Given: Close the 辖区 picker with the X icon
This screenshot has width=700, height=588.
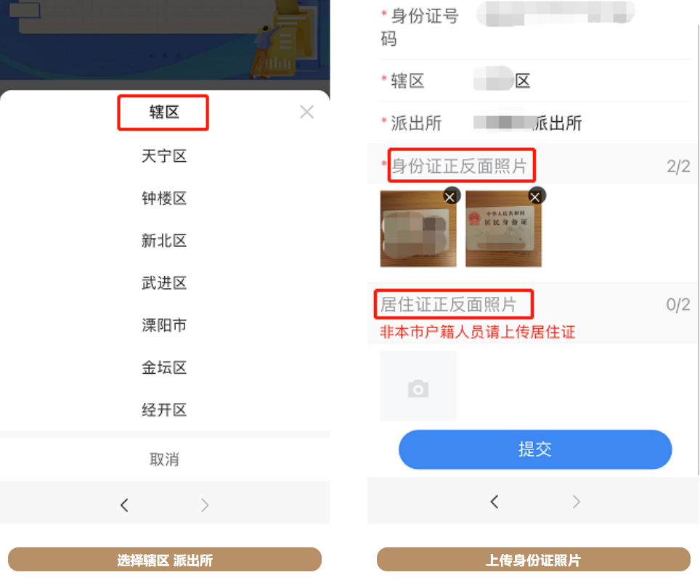Looking at the screenshot, I should 306,112.
